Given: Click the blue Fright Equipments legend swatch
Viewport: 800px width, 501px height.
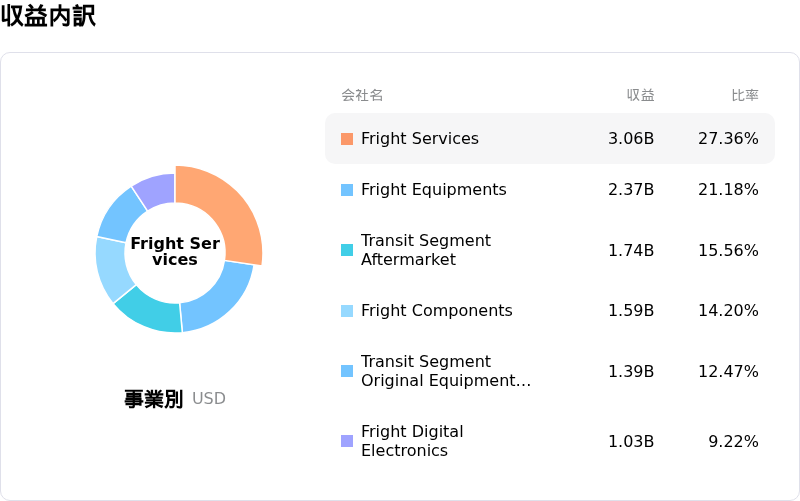Looking at the screenshot, I should (347, 190).
